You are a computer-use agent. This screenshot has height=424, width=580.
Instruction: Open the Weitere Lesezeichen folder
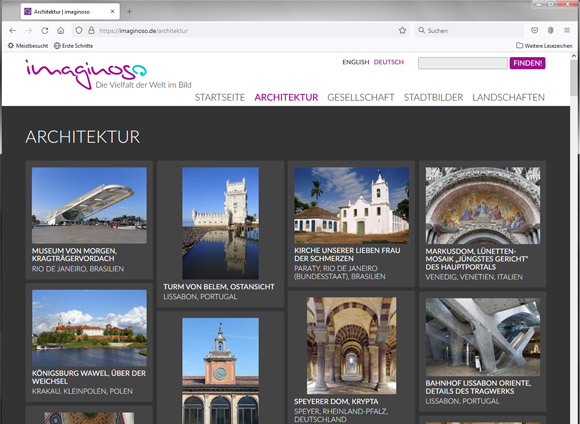pyautogui.click(x=544, y=46)
